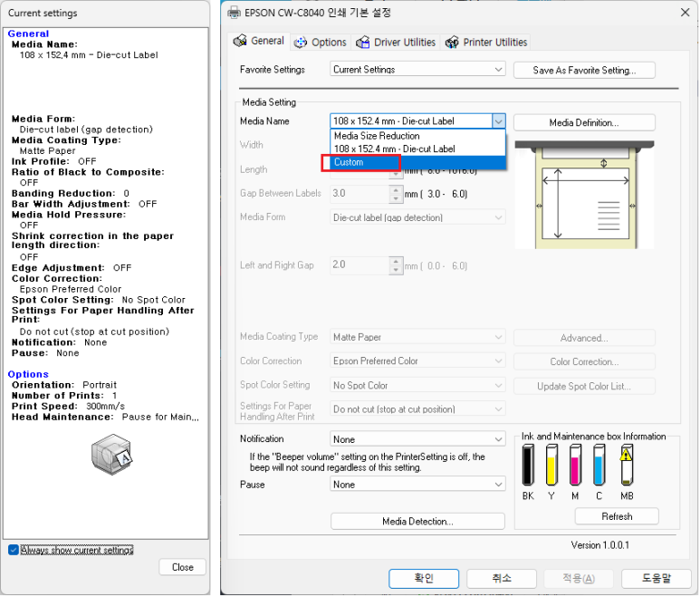Decrease Left and Right Gap with down arrow
The image size is (700, 596).
(x=396, y=270)
